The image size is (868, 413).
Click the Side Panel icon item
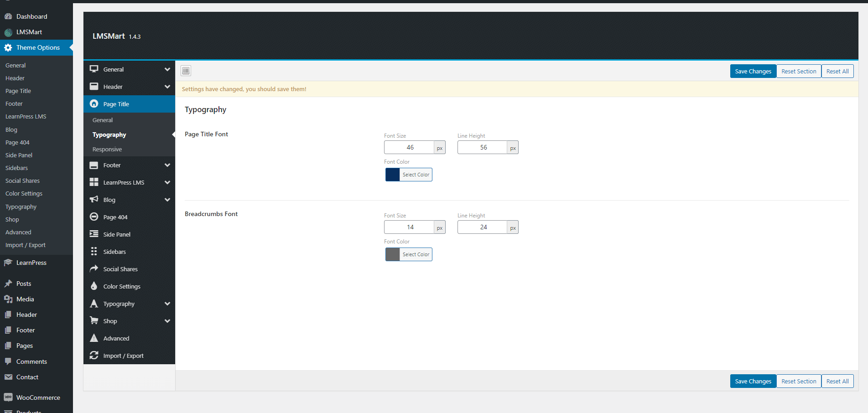(x=94, y=234)
